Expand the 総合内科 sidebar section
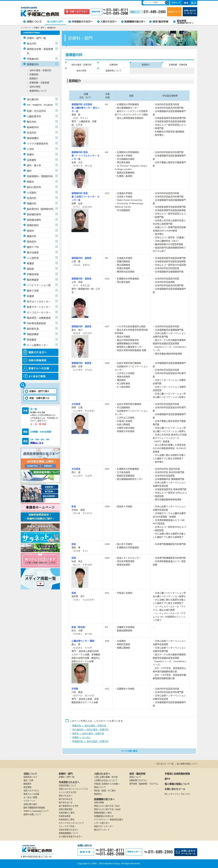Viewport: 218px width, 868px height. tap(57, 43)
